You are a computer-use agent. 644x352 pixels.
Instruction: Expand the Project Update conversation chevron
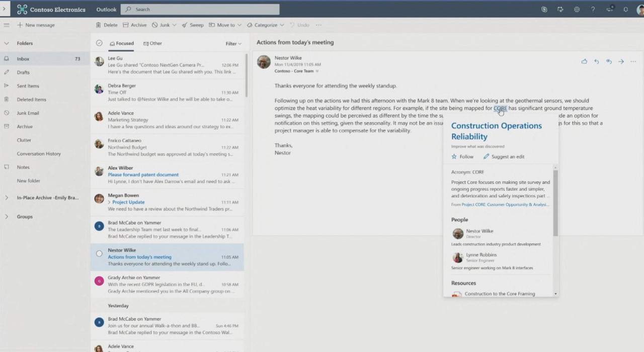tap(109, 202)
